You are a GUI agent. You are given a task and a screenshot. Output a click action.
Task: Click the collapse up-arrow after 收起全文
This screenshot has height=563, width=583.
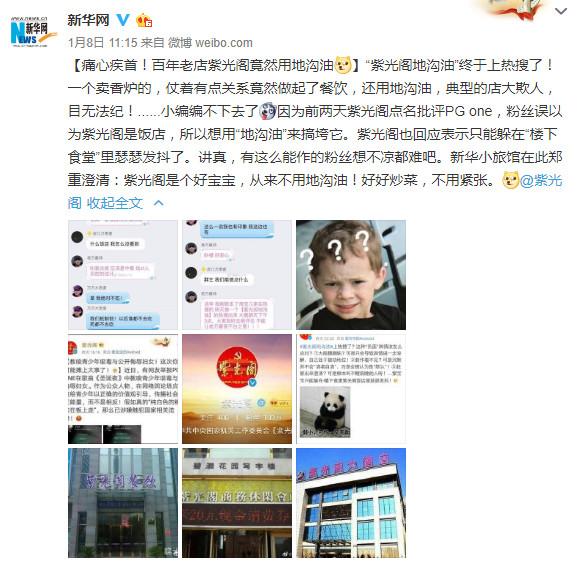159,203
